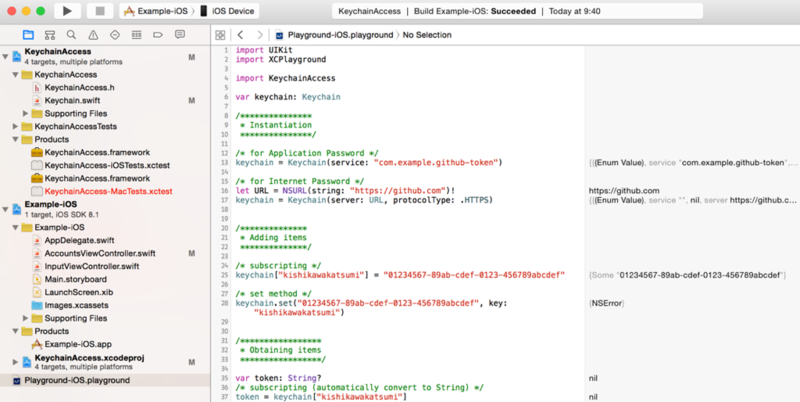The image size is (800, 402).
Task: Select Images.xcassets catalog
Action: point(77,305)
